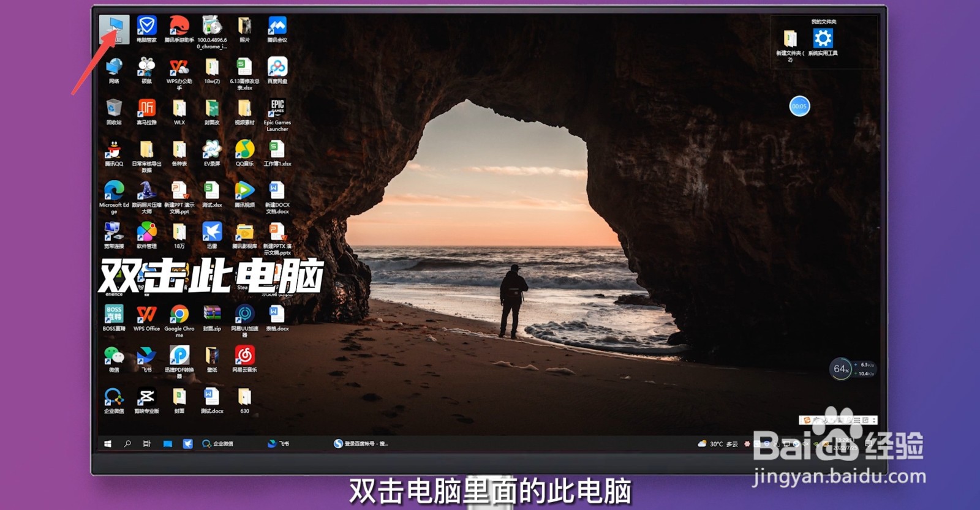Open Microsoft Edge desktop shortcut
The height and width of the screenshot is (510, 980).
tap(114, 197)
